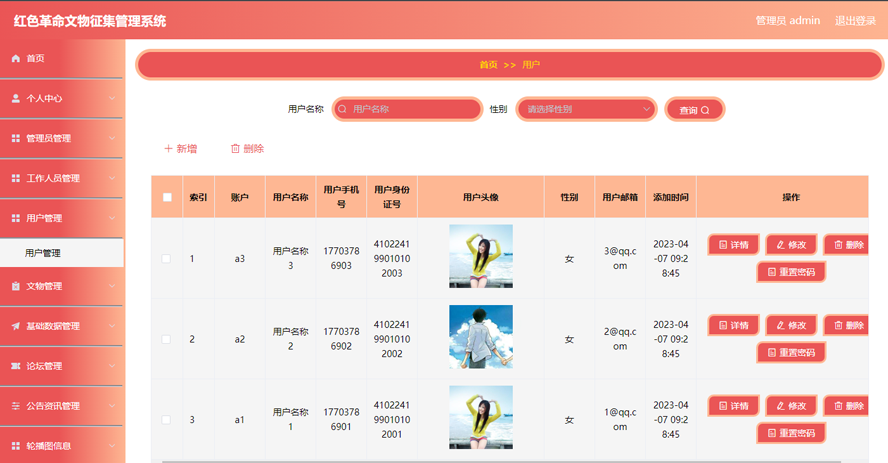
Task: Edit user a2 with 修改
Action: pyautogui.click(x=791, y=325)
